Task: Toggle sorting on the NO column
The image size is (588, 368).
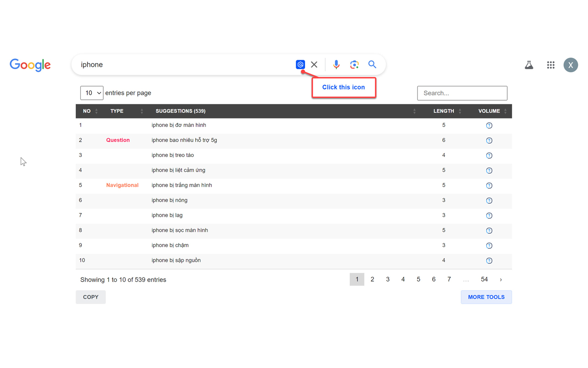Action: click(96, 111)
